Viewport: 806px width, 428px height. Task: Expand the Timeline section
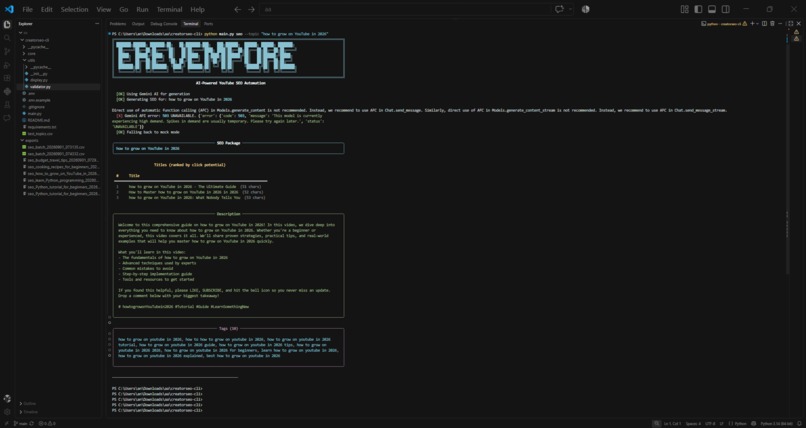coord(29,412)
